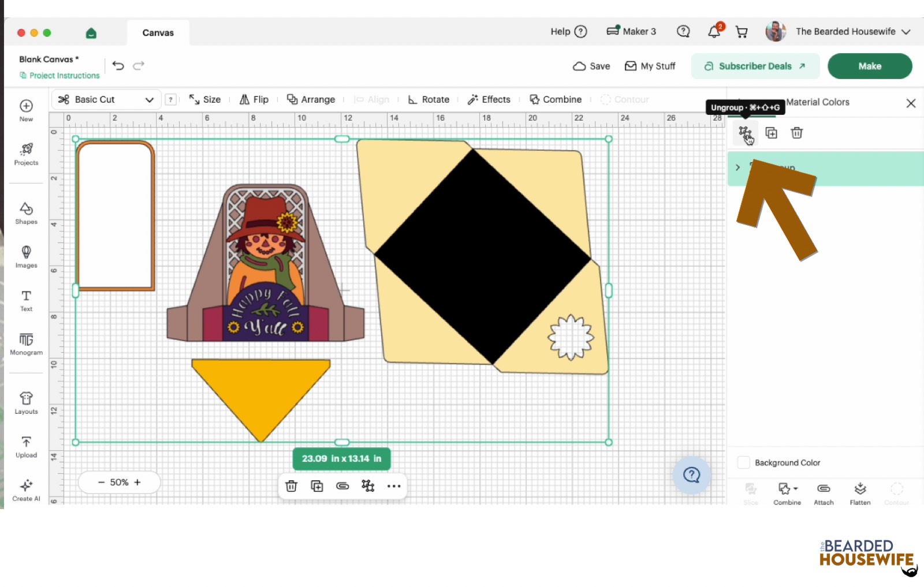Image resolution: width=924 pixels, height=587 pixels.
Task: Switch to the Material Colors tab
Action: pyautogui.click(x=818, y=102)
